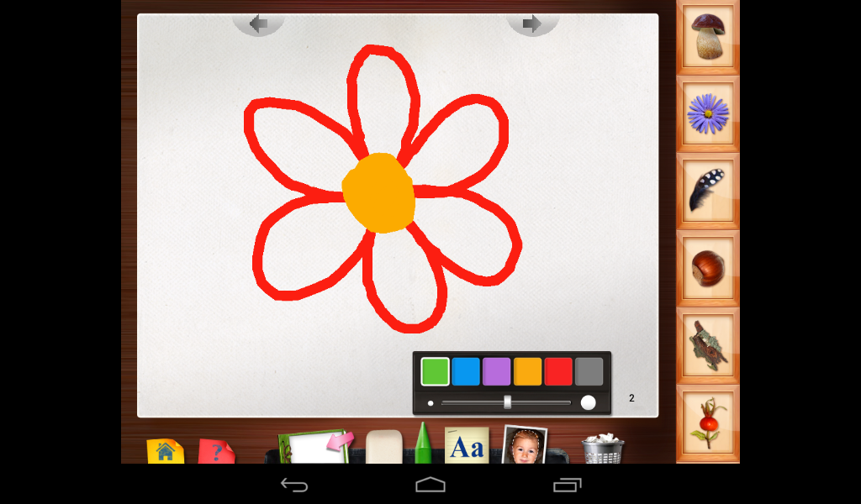Select the hazelnut sticker
Image resolution: width=861 pixels, height=504 pixels.
tap(708, 268)
